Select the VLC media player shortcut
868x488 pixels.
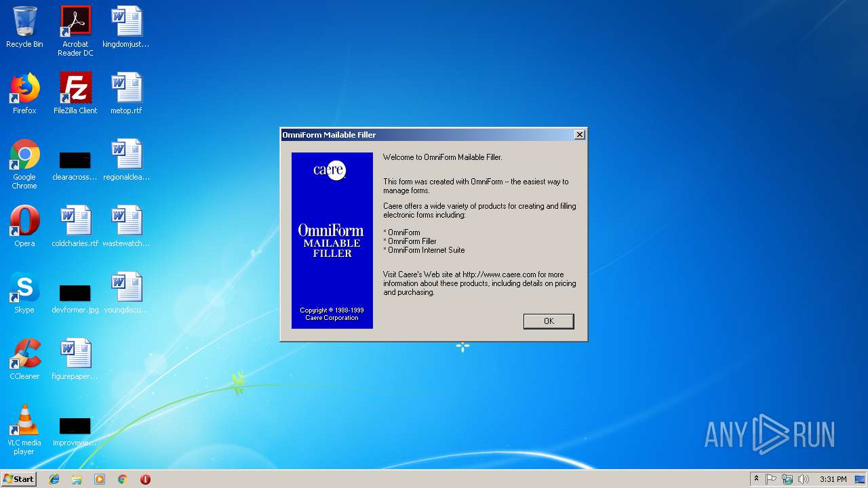pyautogui.click(x=24, y=430)
